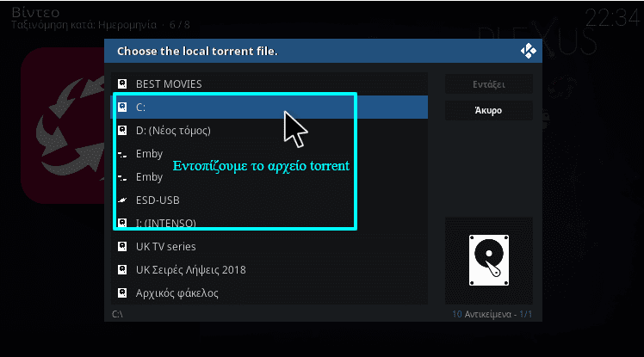Click the Άκυρο cancel button

tap(489, 110)
